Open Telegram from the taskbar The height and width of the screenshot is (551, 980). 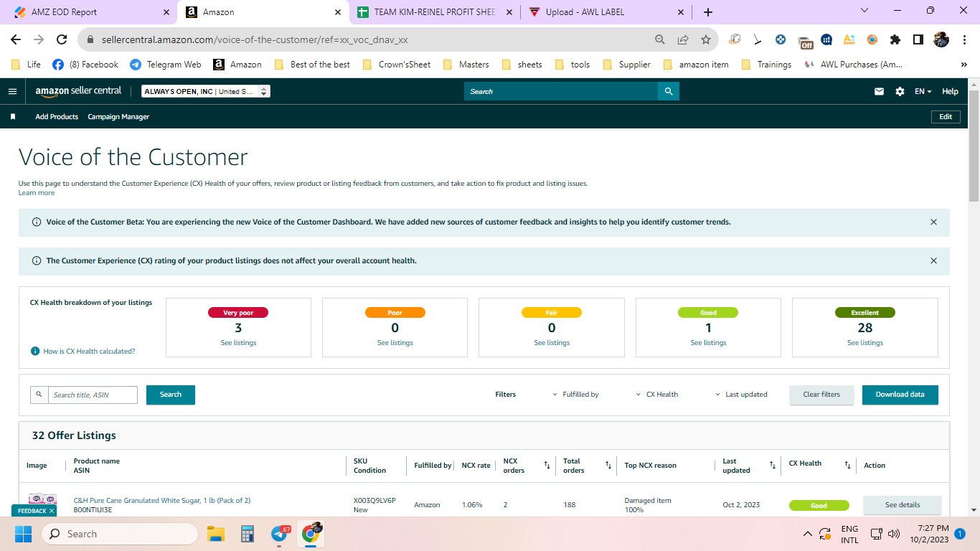point(280,534)
